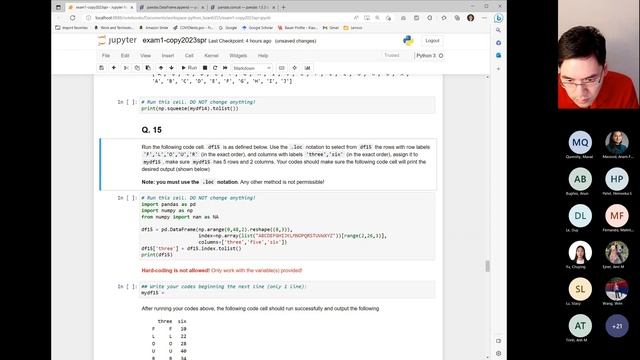Click the np.squeeze(mydf14) code cell

click(x=287, y=105)
